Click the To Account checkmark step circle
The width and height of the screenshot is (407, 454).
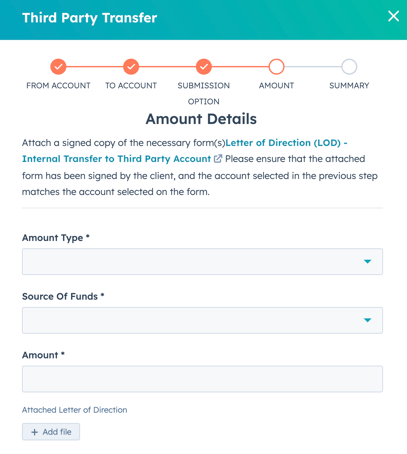131,67
